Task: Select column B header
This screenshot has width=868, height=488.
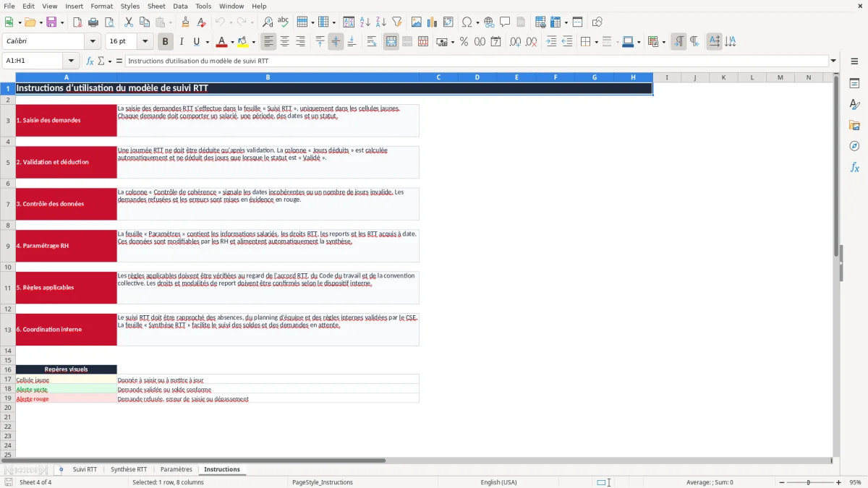Action: (x=268, y=77)
